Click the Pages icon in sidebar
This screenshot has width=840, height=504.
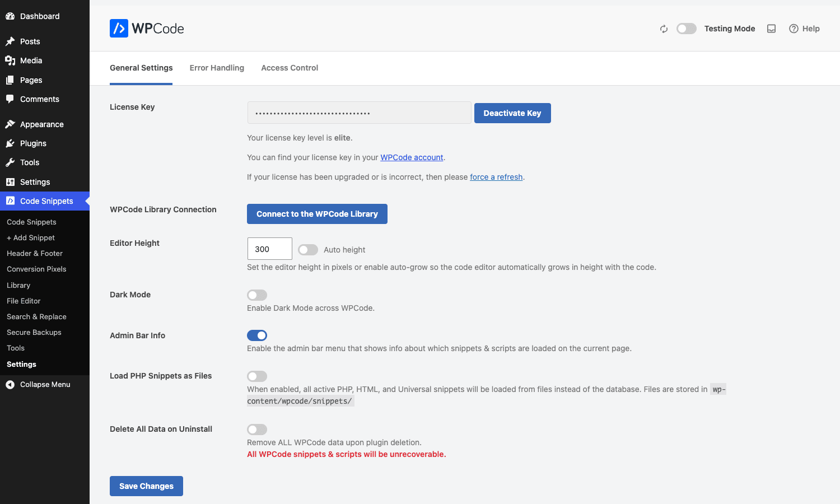(10, 80)
